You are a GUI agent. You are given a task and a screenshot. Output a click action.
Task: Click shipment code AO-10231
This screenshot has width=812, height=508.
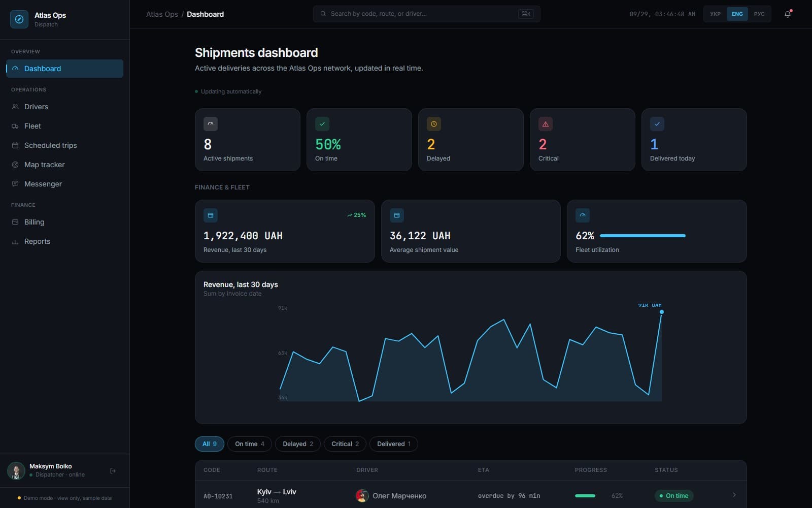point(218,496)
